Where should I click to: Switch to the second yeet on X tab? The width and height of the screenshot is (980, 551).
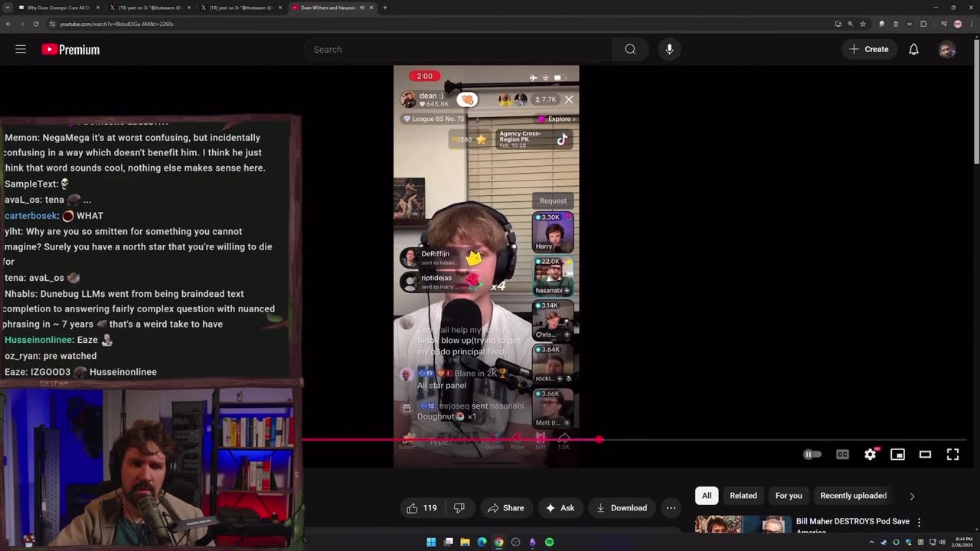tap(240, 8)
